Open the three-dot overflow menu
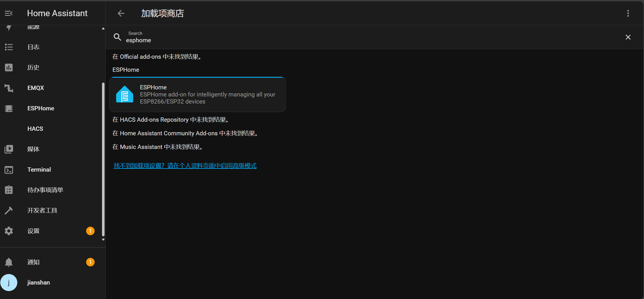The image size is (644, 299). point(628,13)
